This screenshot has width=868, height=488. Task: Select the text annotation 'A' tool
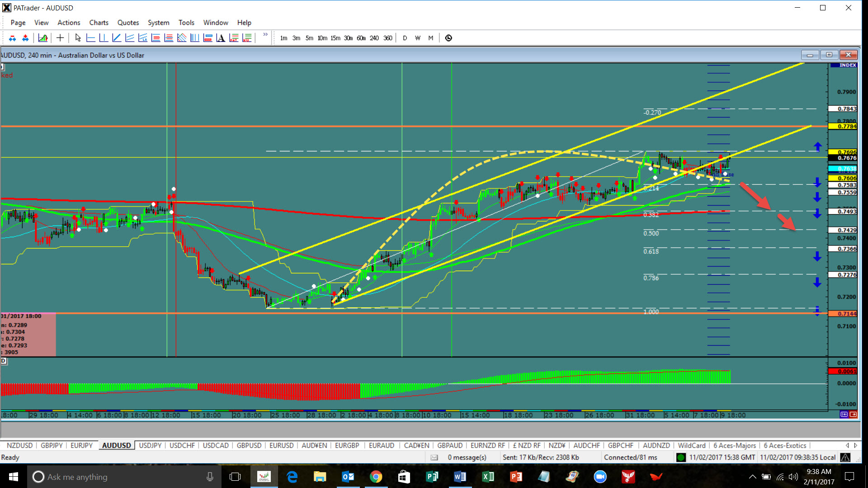(221, 38)
